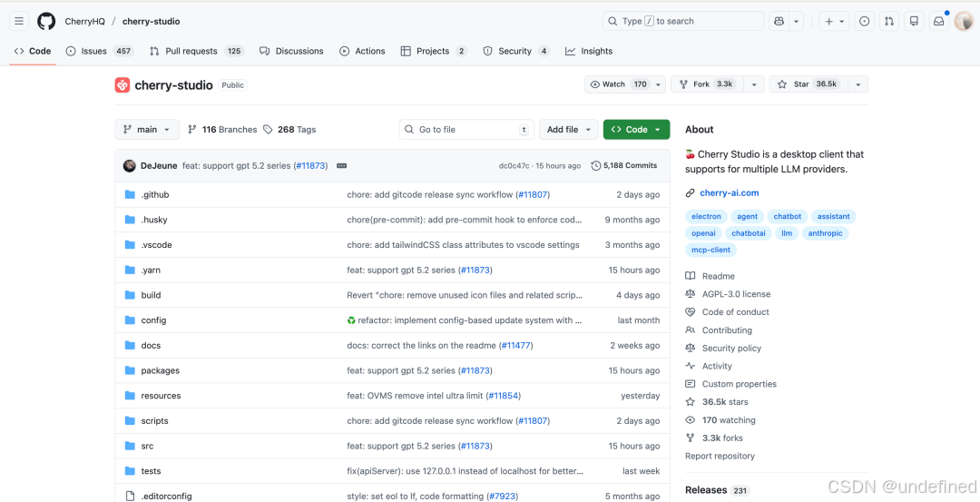View the 268 Tags link
The image size is (980, 502).
(x=289, y=130)
